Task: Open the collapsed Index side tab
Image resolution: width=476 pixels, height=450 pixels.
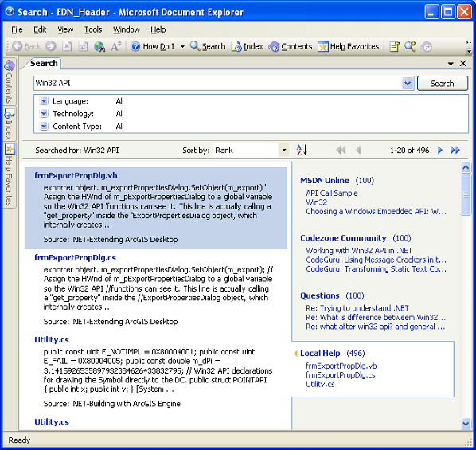Action: (x=10, y=123)
